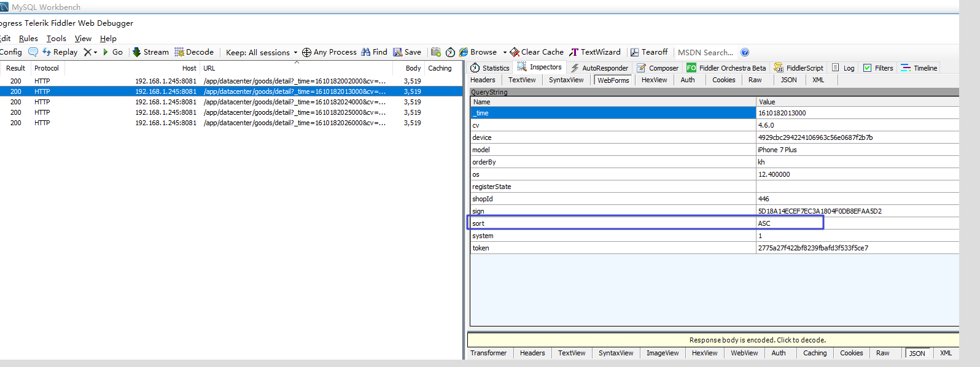Switch to the Inspectors tab
Viewport: 980px width, 367px height.
pyautogui.click(x=540, y=68)
